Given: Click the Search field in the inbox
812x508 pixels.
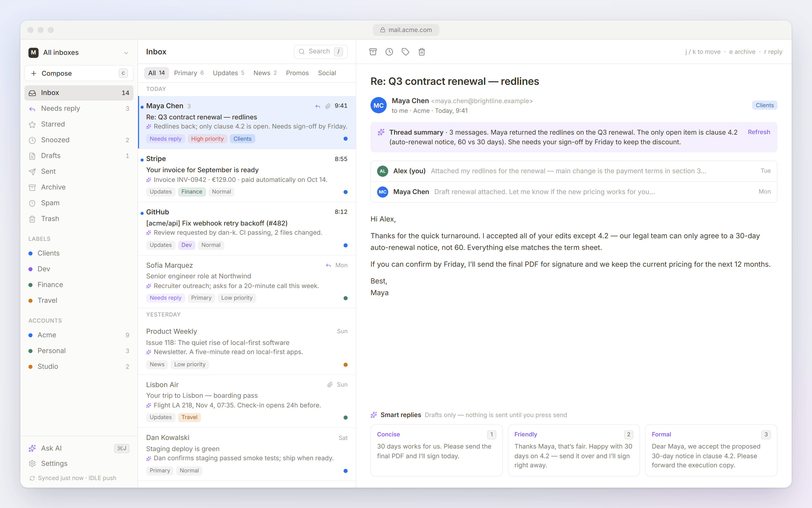Looking at the screenshot, I should pyautogui.click(x=320, y=51).
